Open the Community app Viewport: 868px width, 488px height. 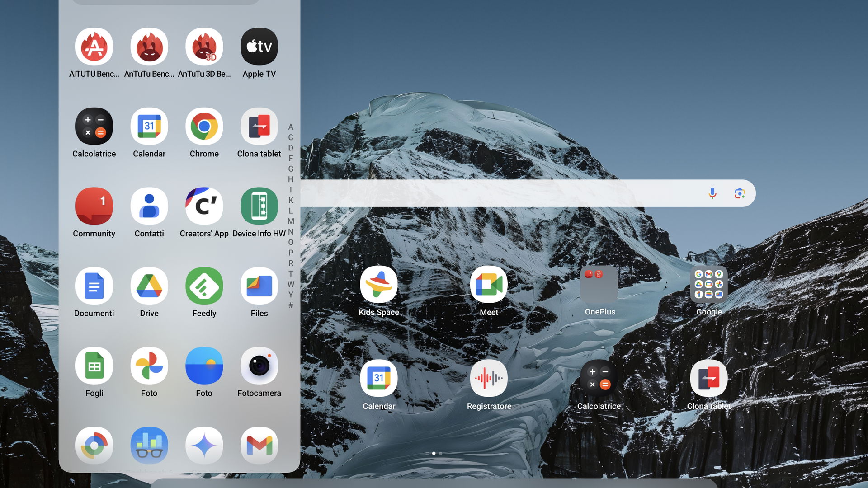94,206
